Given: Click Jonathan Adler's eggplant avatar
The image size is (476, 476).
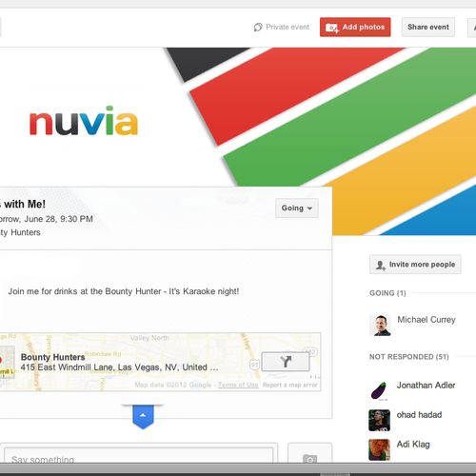Looking at the screenshot, I should pos(379,391).
